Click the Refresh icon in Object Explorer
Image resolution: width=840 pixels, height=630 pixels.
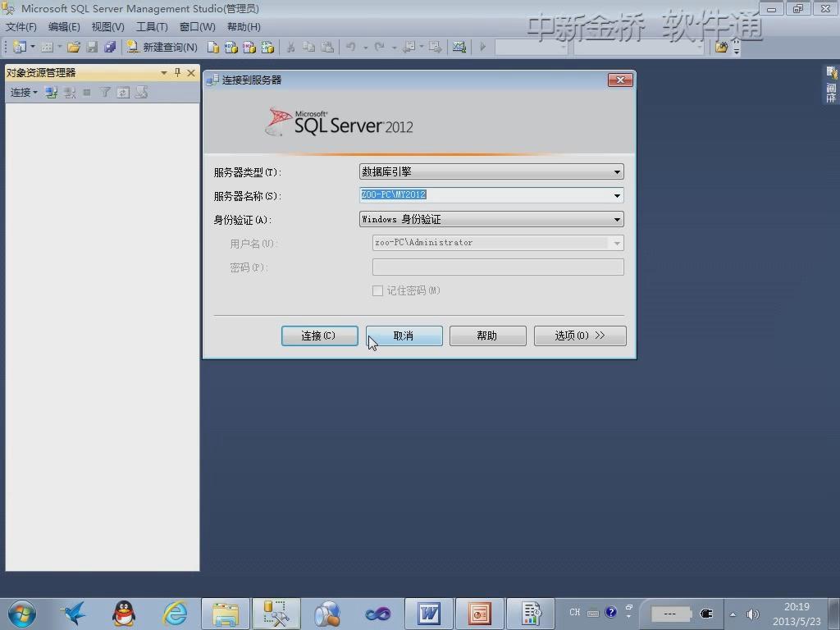coord(123,93)
